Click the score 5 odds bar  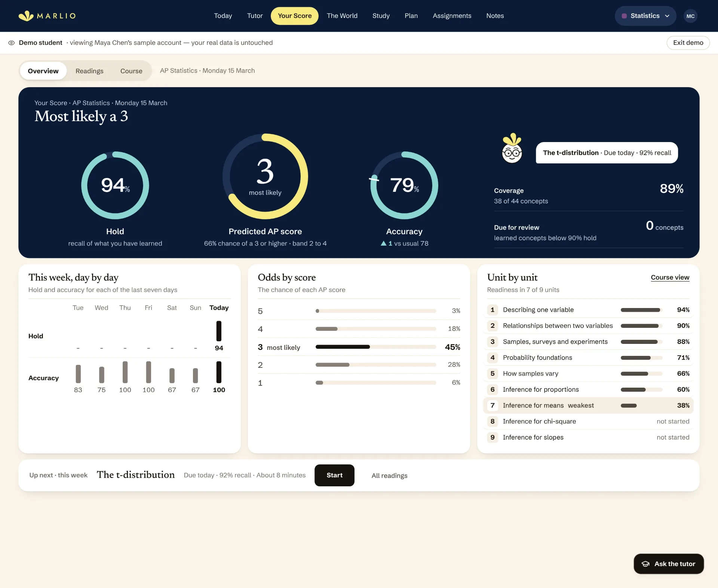[376, 311]
